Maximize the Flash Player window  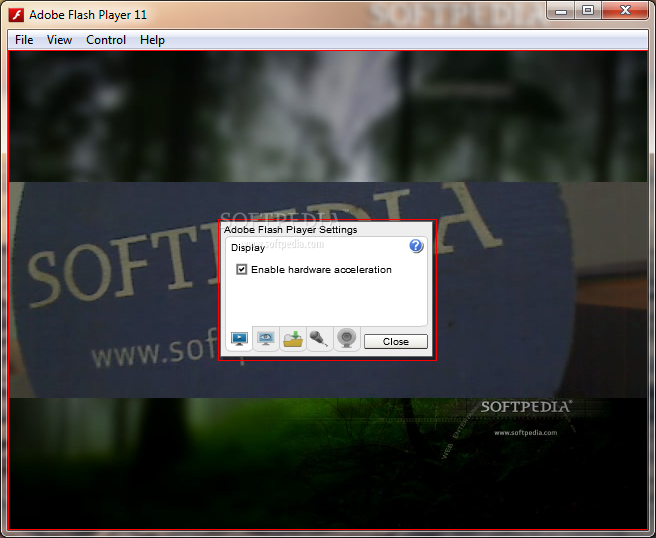coord(588,10)
